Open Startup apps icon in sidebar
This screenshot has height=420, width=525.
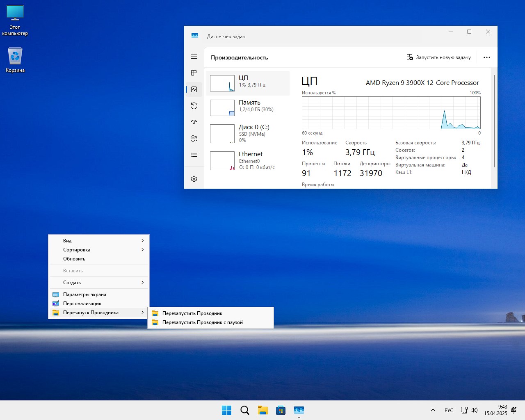coord(194,122)
